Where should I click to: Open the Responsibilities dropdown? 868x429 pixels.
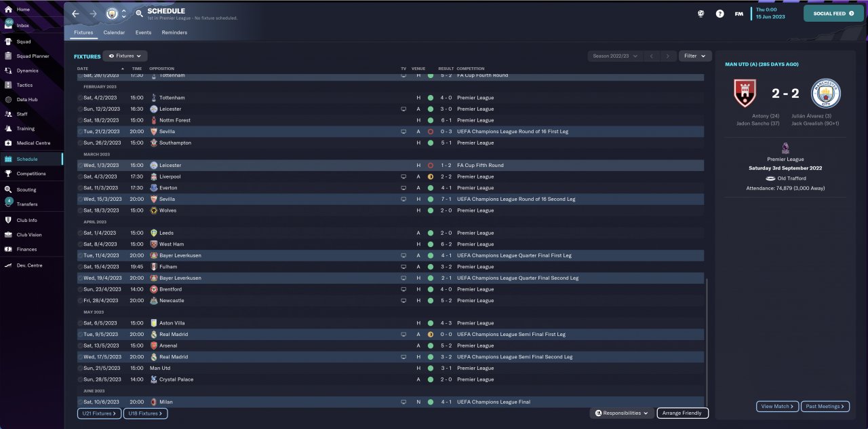coord(622,413)
